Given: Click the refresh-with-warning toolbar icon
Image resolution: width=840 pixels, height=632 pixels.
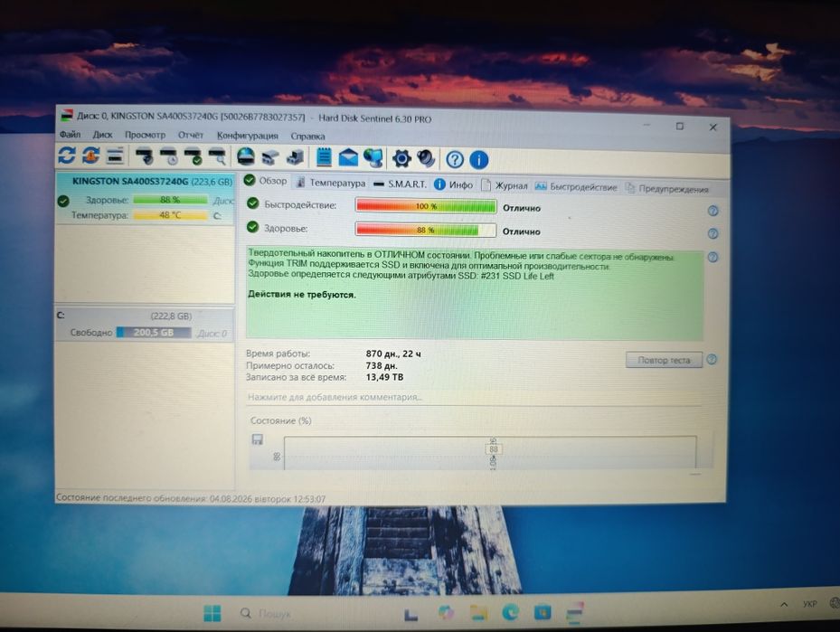Looking at the screenshot, I should (90, 156).
